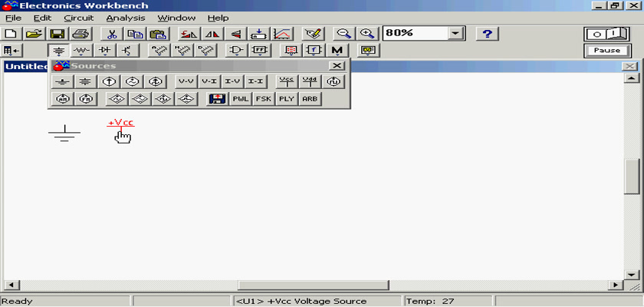Close the Sources palette

337,66
